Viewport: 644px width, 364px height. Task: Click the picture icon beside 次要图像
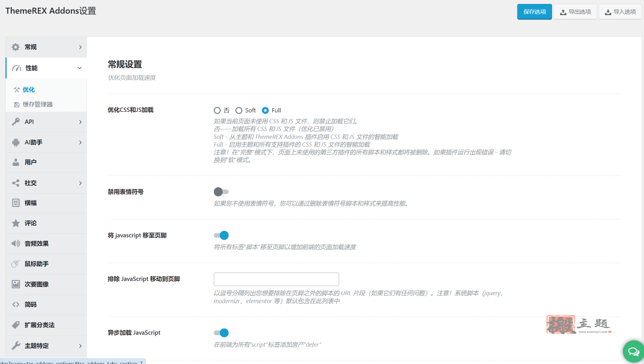(16, 284)
